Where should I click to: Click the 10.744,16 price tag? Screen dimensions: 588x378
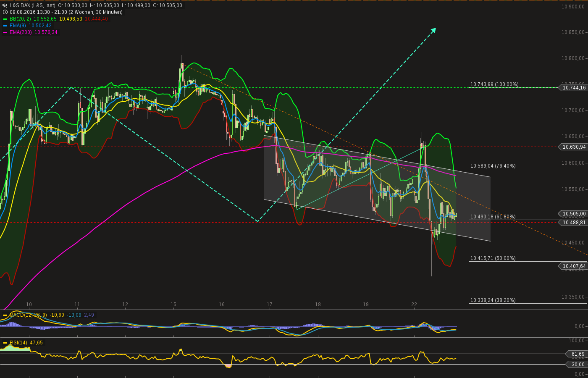tap(573, 88)
